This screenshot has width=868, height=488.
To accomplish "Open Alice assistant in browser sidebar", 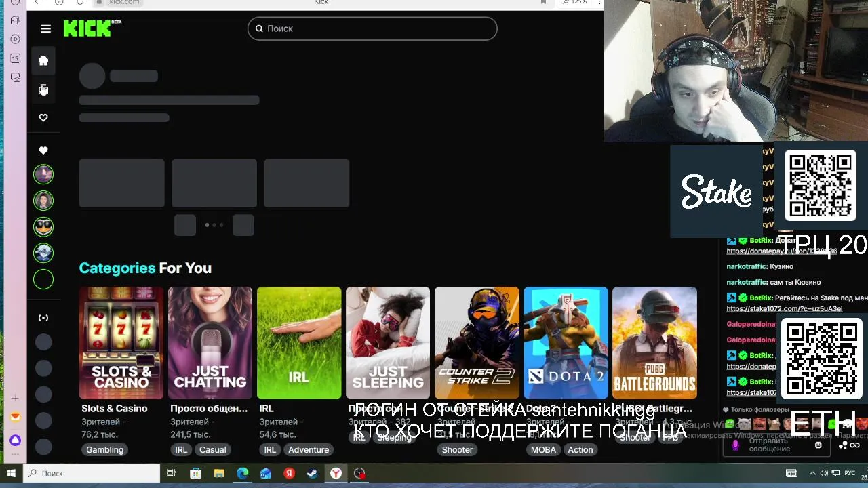I will pos(15,441).
